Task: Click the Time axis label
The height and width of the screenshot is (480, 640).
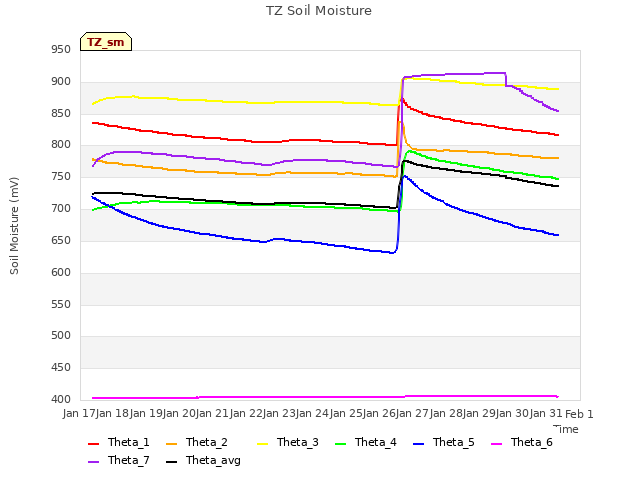Action: [x=566, y=429]
